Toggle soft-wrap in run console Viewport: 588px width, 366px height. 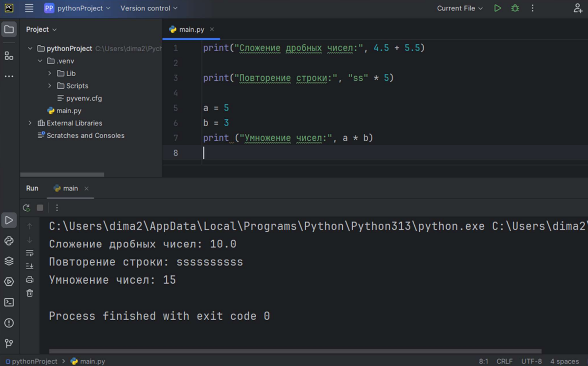coord(30,253)
